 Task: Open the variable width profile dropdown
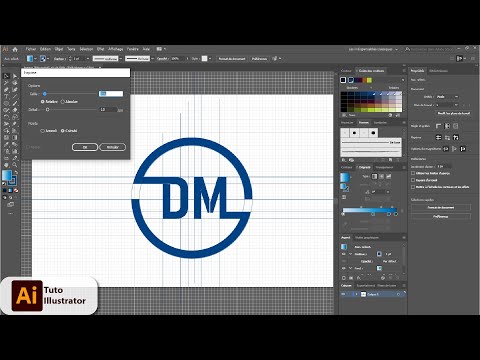point(120,59)
